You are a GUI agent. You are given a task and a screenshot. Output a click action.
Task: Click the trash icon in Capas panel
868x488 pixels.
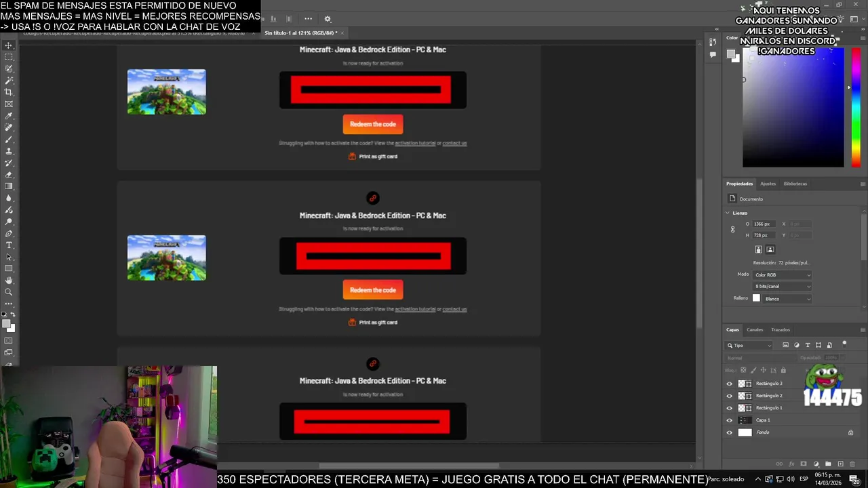tap(852, 464)
